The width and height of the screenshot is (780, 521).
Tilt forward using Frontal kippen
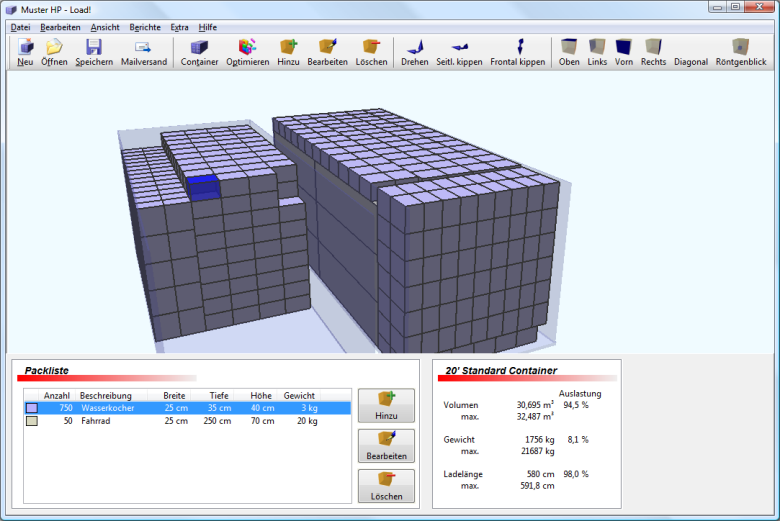point(517,52)
